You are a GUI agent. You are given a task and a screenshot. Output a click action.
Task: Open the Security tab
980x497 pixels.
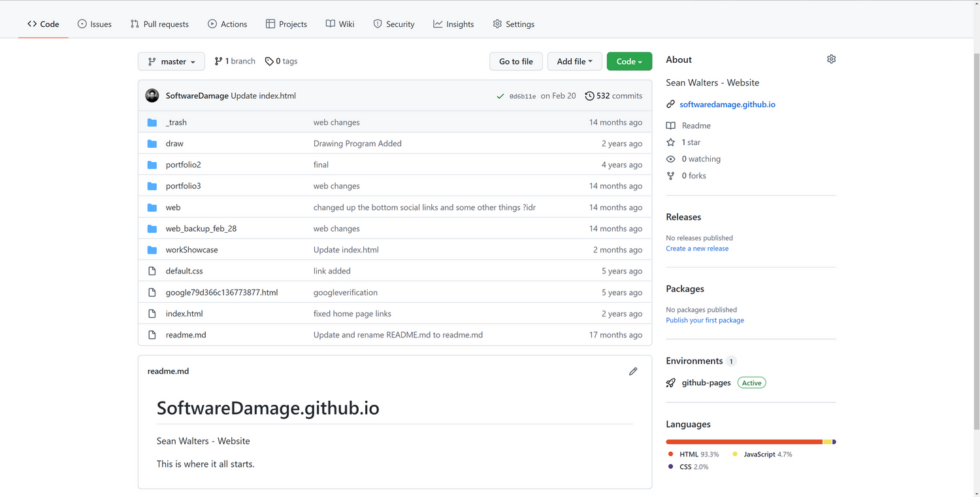coord(394,24)
